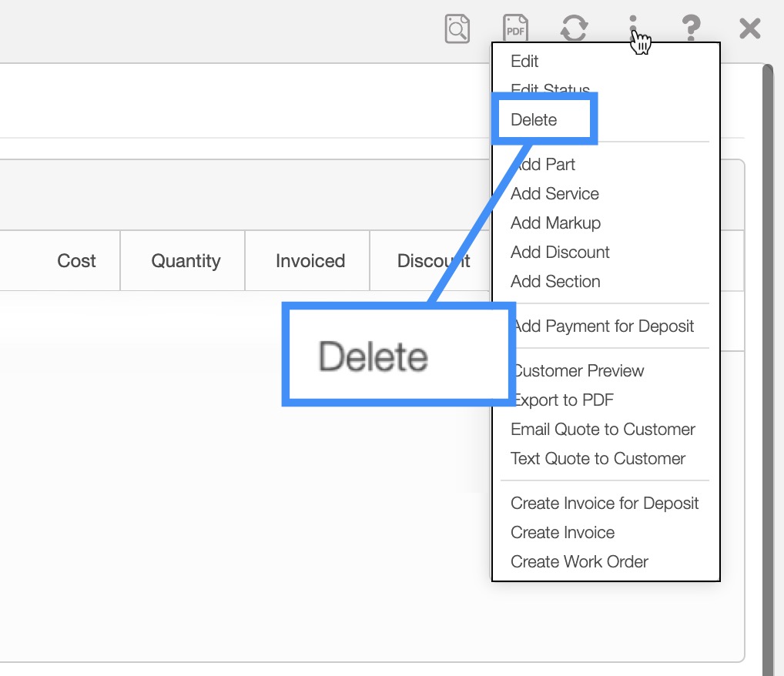Click Add Section in the menu
Image resolution: width=784 pixels, height=676 pixels.
[x=555, y=282]
